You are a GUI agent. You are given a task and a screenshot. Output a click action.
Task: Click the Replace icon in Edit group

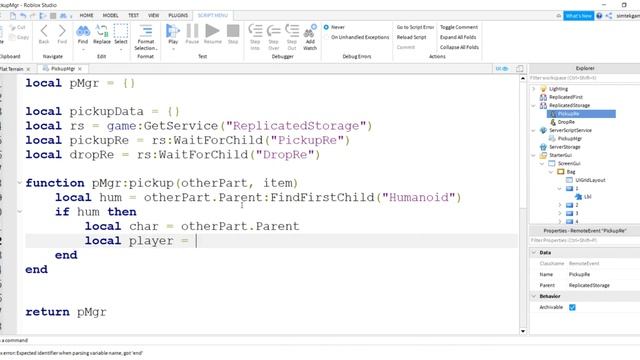tap(102, 31)
